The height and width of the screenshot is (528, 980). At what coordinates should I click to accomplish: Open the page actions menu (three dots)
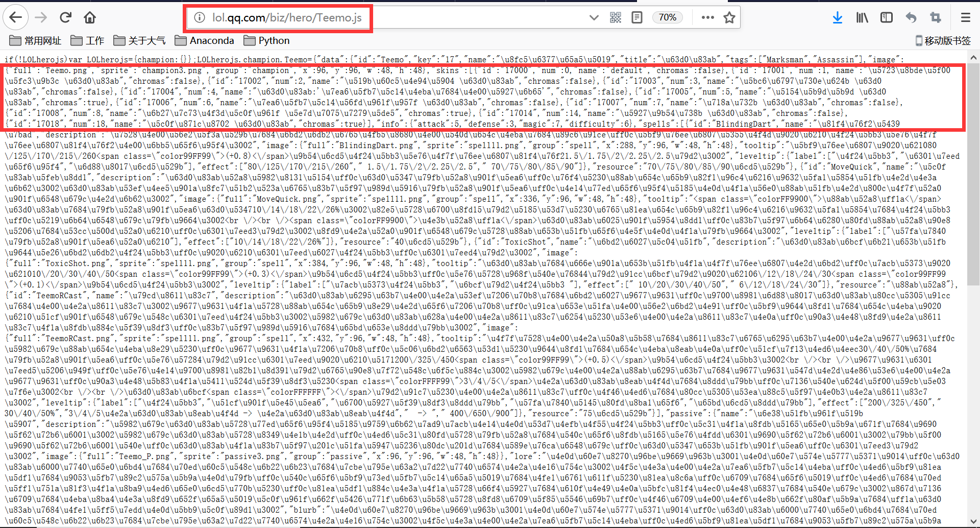coord(707,18)
